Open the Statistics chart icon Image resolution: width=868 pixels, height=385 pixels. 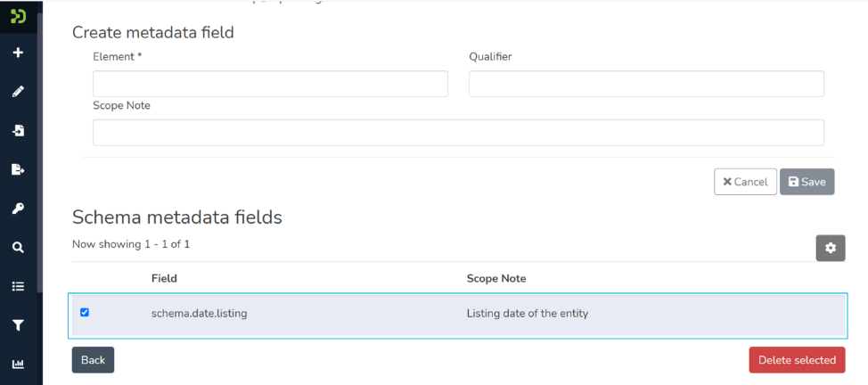18,364
